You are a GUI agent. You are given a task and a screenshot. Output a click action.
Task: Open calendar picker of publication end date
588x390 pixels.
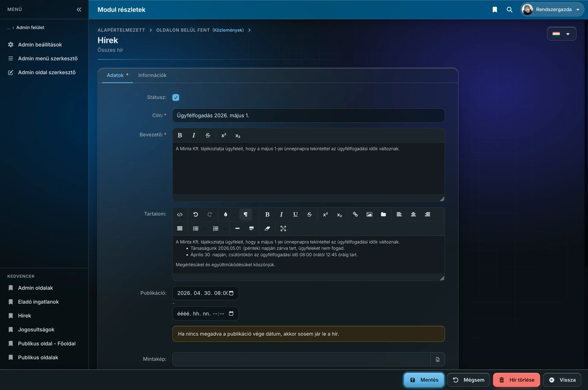tap(231, 314)
